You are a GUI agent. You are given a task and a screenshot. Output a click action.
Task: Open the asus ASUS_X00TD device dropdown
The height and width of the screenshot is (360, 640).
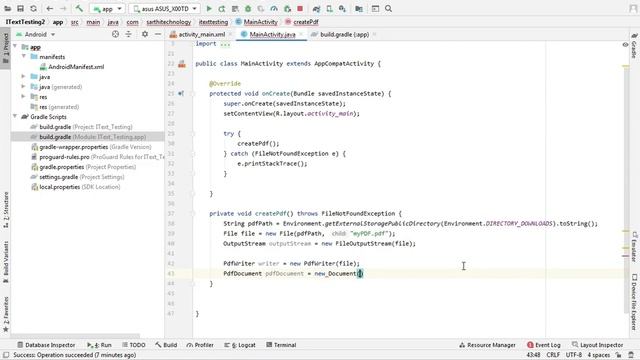click(x=164, y=9)
